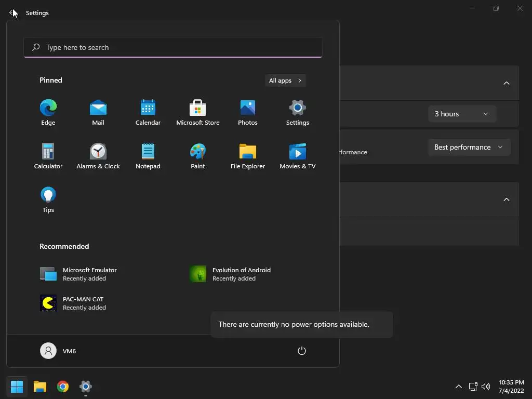532x399 pixels.
Task: Launch the Calculator app
Action: click(48, 156)
